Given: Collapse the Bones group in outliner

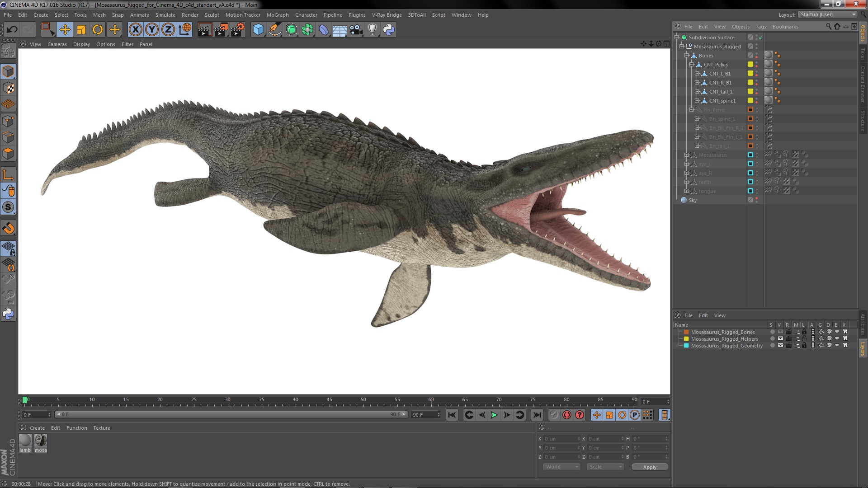Looking at the screenshot, I should 688,56.
